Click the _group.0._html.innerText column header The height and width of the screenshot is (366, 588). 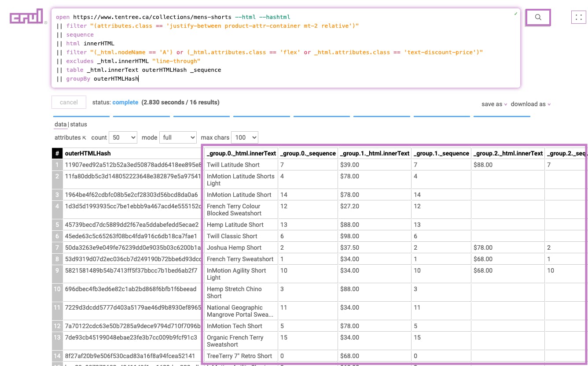(241, 153)
